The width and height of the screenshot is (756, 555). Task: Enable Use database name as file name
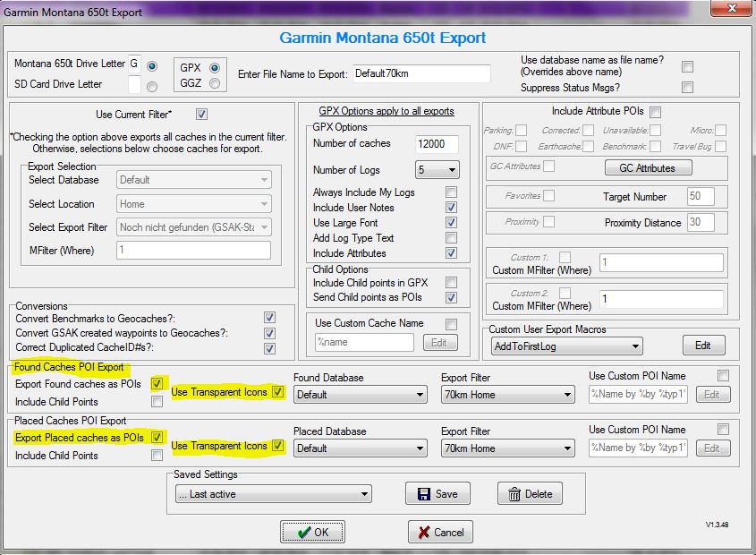687,66
